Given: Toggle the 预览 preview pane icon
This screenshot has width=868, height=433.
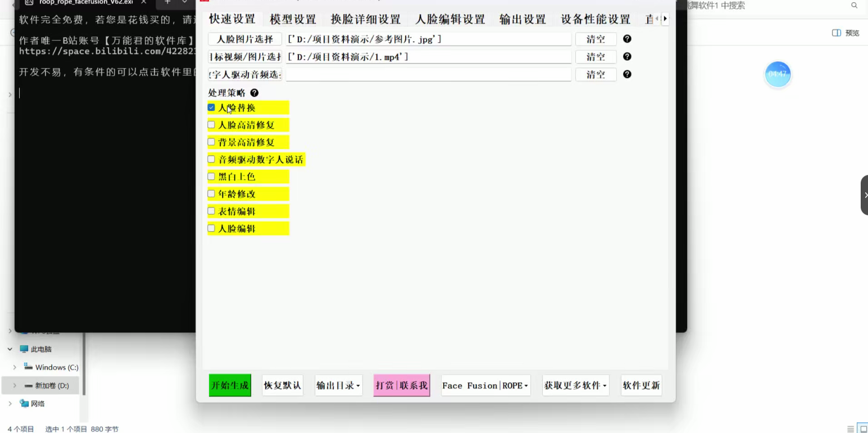Looking at the screenshot, I should coord(836,33).
